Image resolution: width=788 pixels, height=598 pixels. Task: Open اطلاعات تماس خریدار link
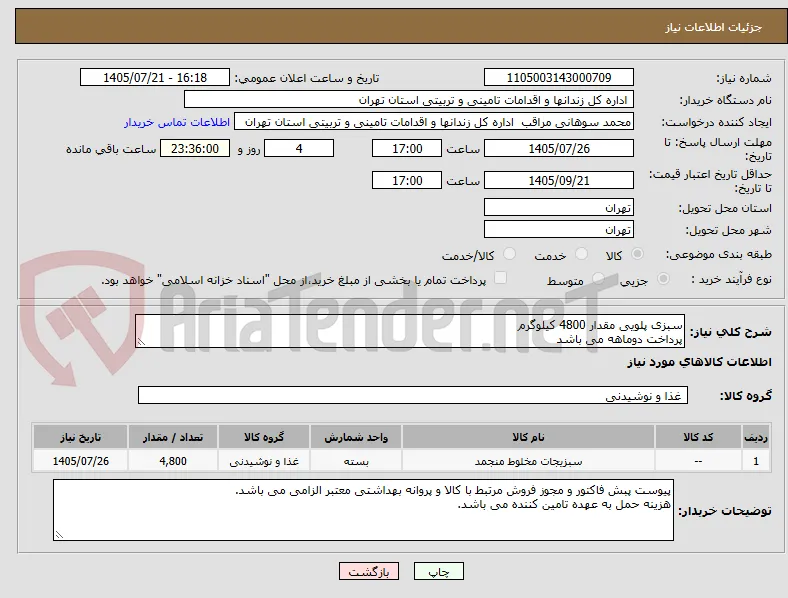tap(177, 122)
